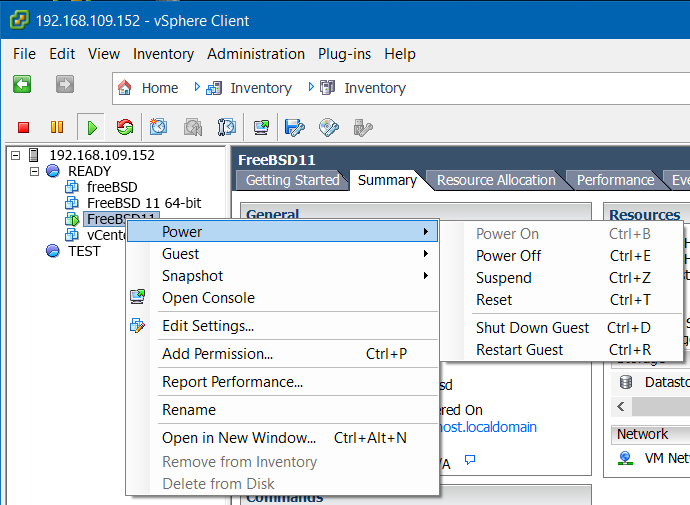
Task: Select the Summary tab
Action: tap(387, 180)
